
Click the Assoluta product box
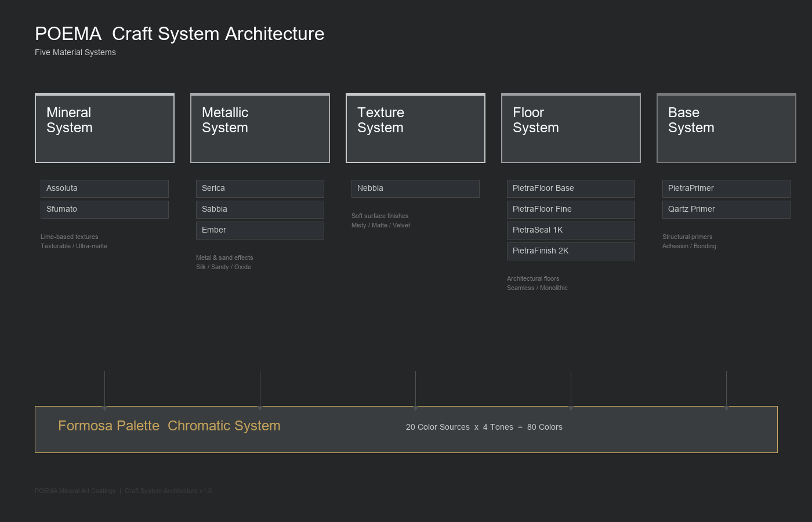coord(104,188)
